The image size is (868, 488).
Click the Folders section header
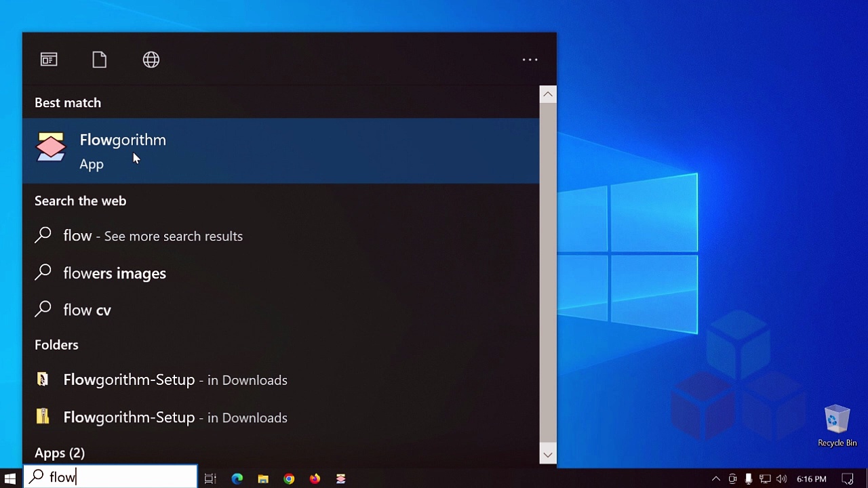[56, 344]
